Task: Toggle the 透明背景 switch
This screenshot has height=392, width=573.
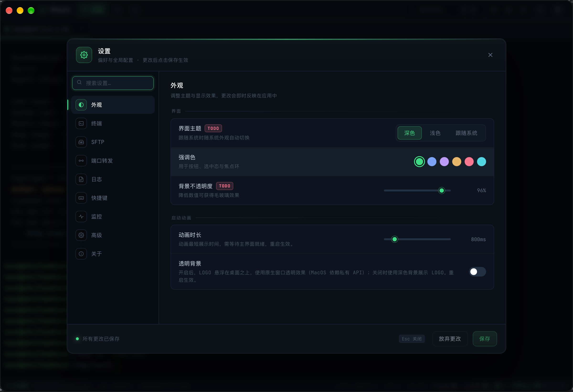Action: 477,272
